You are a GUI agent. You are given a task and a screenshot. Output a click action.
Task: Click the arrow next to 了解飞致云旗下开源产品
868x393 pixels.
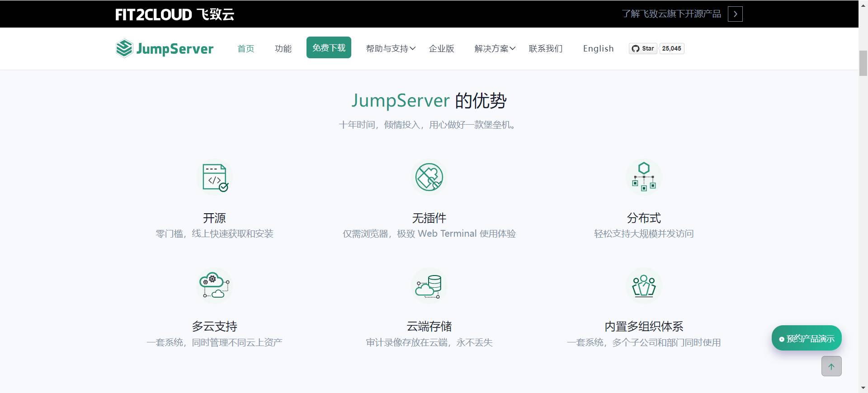(x=735, y=14)
